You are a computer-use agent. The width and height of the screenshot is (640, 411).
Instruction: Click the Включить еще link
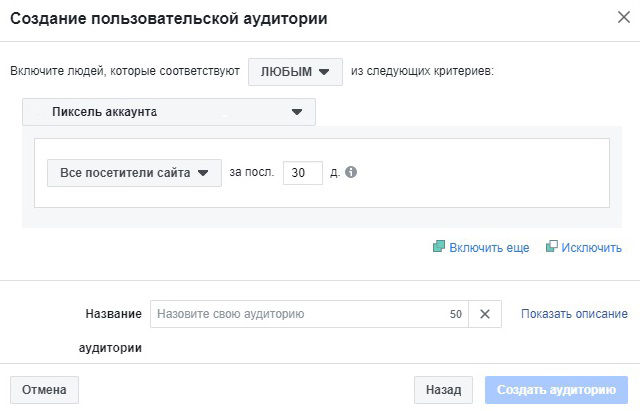point(489,248)
